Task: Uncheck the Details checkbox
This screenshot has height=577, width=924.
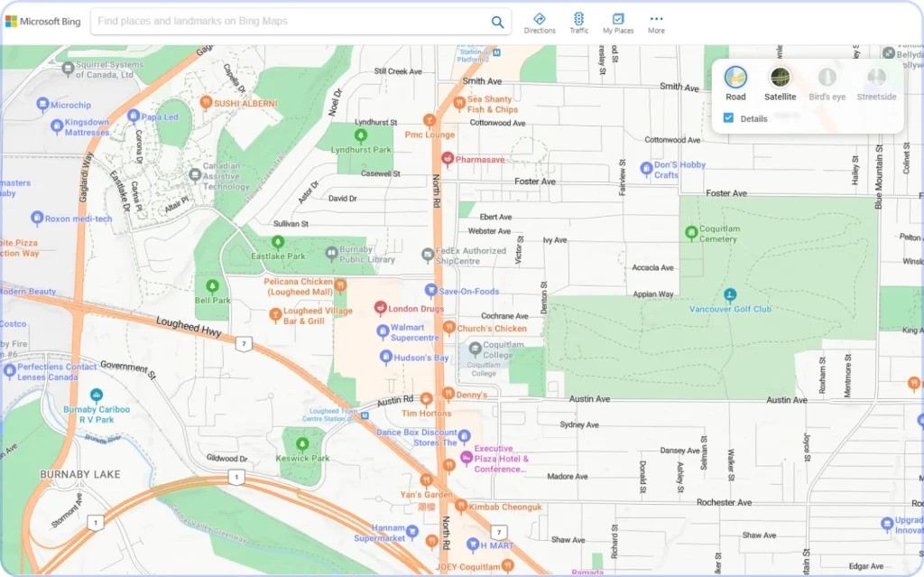Action: [x=728, y=118]
